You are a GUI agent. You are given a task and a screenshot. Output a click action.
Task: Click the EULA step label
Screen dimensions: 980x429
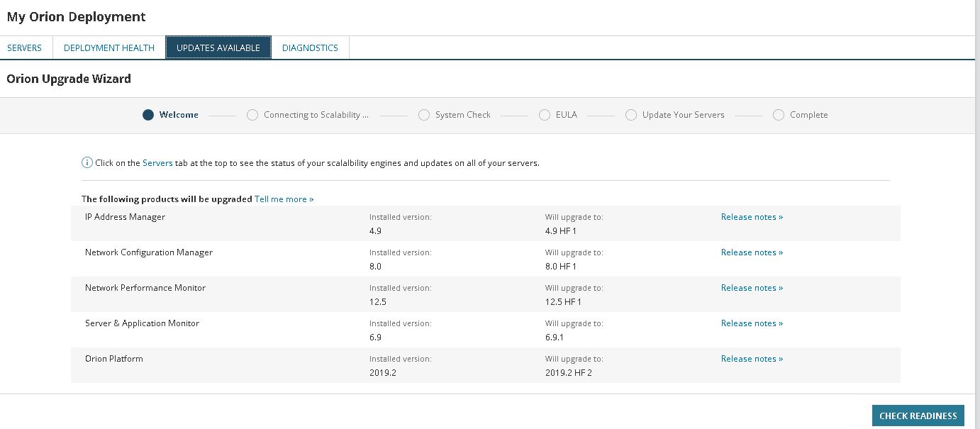tap(567, 115)
